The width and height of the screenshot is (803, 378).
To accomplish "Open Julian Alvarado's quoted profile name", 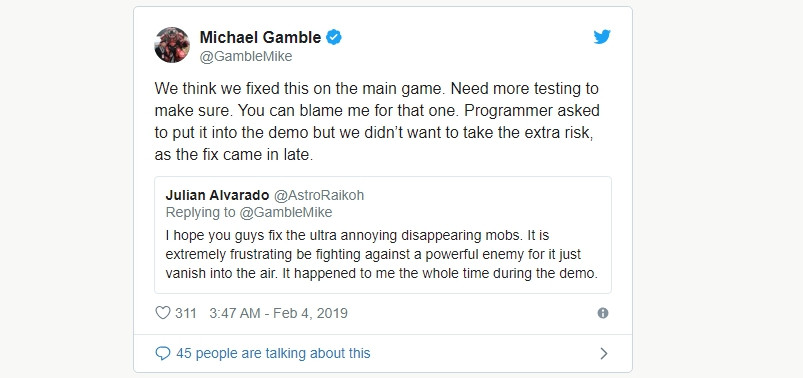I will click(217, 195).
